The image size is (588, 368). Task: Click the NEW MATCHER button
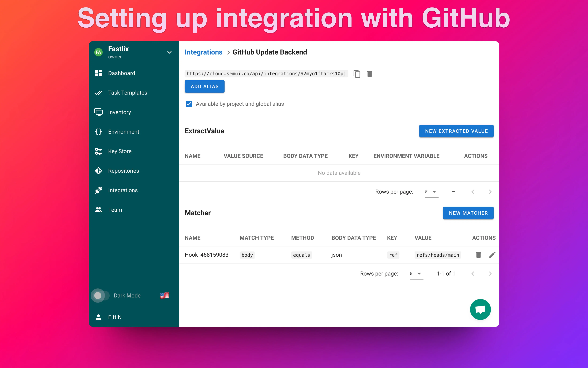[x=468, y=213]
